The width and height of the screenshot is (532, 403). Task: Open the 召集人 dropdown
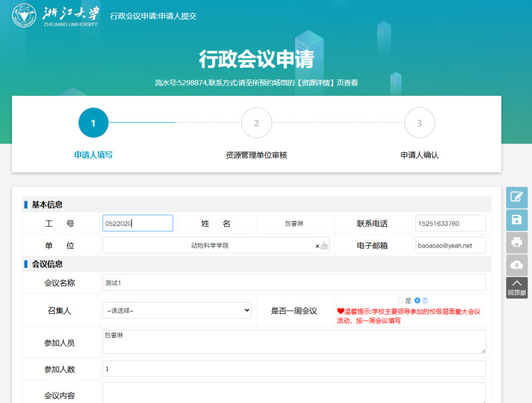(177, 311)
